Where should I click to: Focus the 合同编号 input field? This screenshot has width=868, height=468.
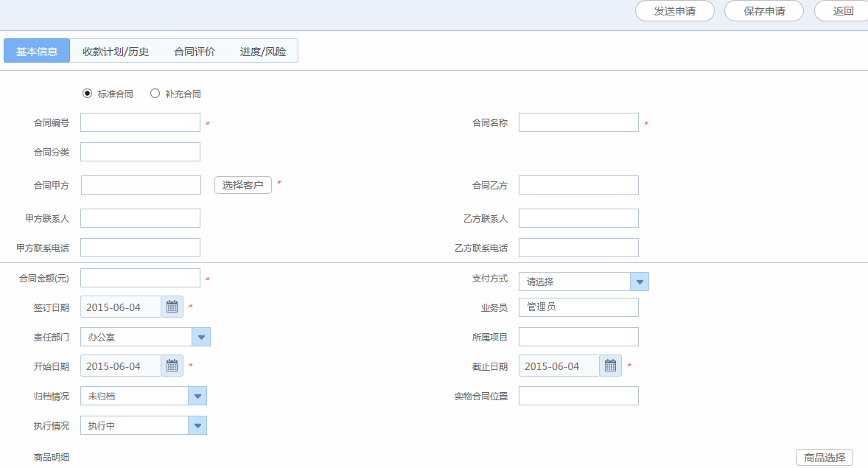click(140, 122)
